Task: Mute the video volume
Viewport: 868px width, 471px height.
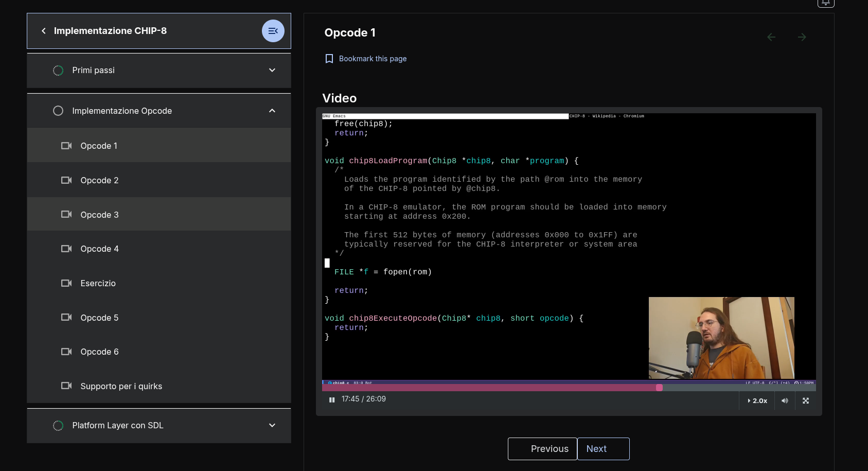Action: coord(785,400)
